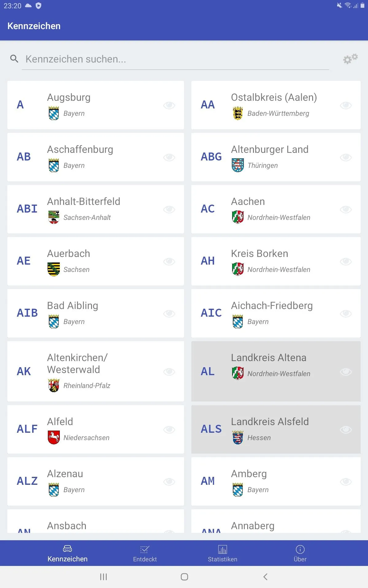Mark Landkreis Alsfeld as seen
The height and width of the screenshot is (588, 368).
346,430
